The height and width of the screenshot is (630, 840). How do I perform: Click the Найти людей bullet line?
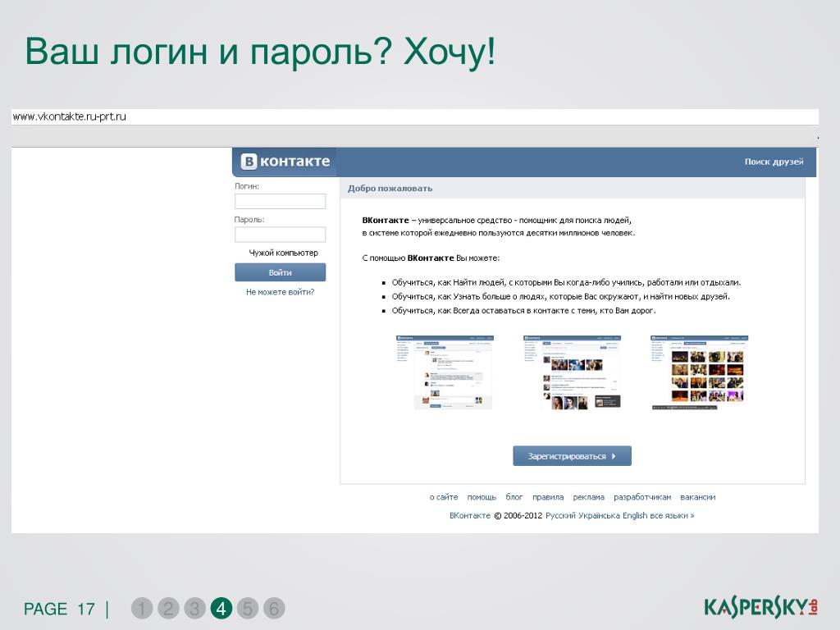(566, 282)
